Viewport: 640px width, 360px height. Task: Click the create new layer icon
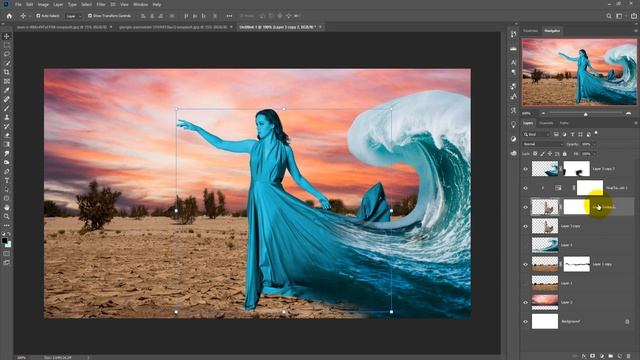620,356
